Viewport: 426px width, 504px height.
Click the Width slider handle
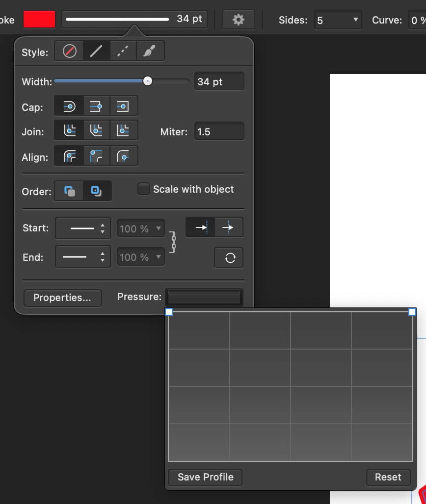[x=148, y=81]
